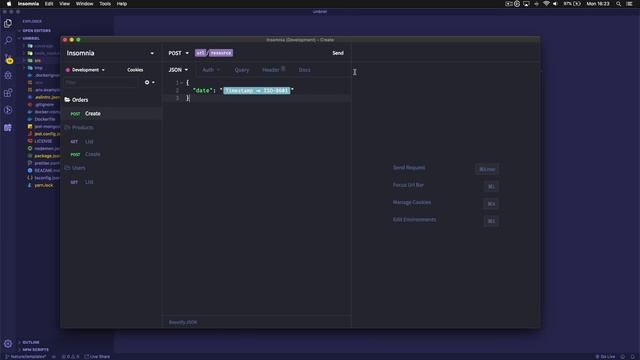The image size is (640, 360).
Task: Click the Orders folder icon in Insomnia
Action: [67, 100]
